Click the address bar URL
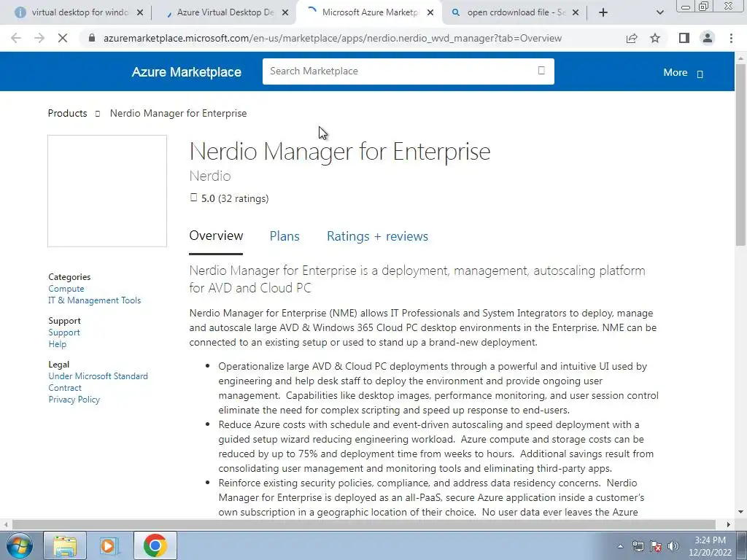 coord(332,38)
